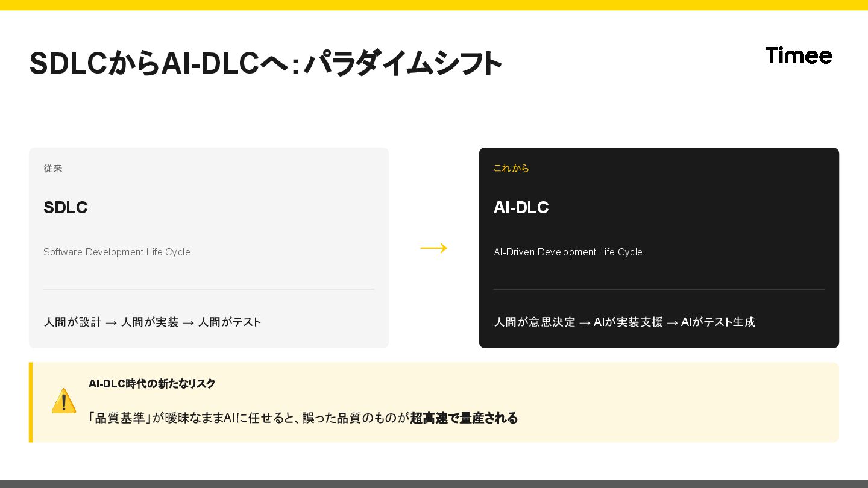868x488 pixels.
Task: Click the Timee logo
Action: click(799, 55)
